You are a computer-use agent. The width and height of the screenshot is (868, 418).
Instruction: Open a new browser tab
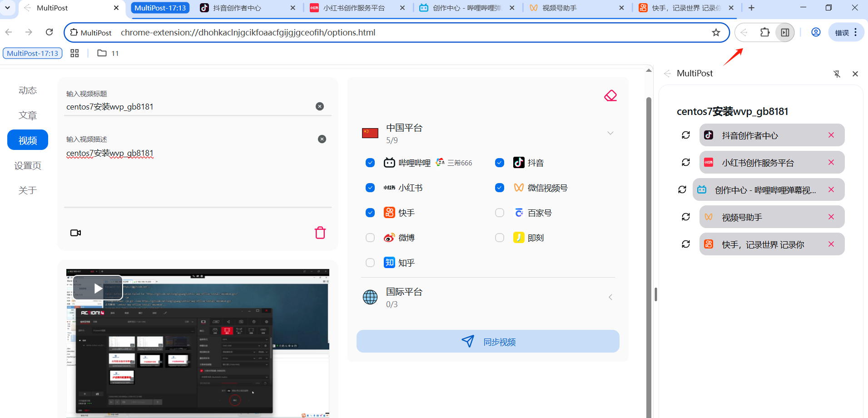[751, 8]
